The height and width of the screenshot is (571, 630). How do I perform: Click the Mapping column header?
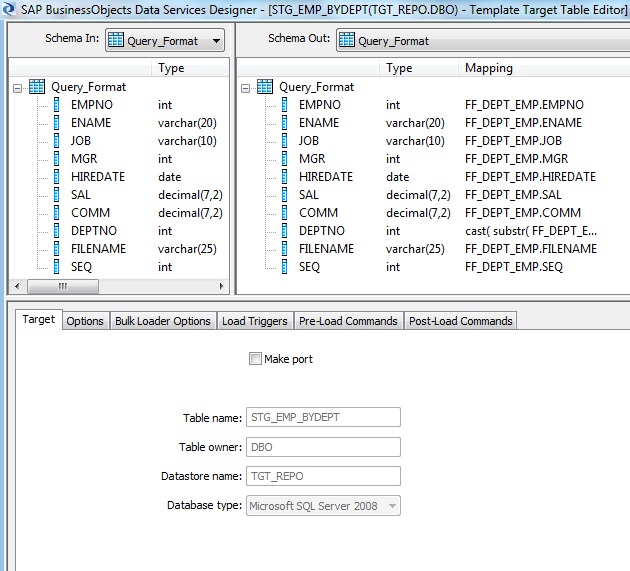pos(544,68)
